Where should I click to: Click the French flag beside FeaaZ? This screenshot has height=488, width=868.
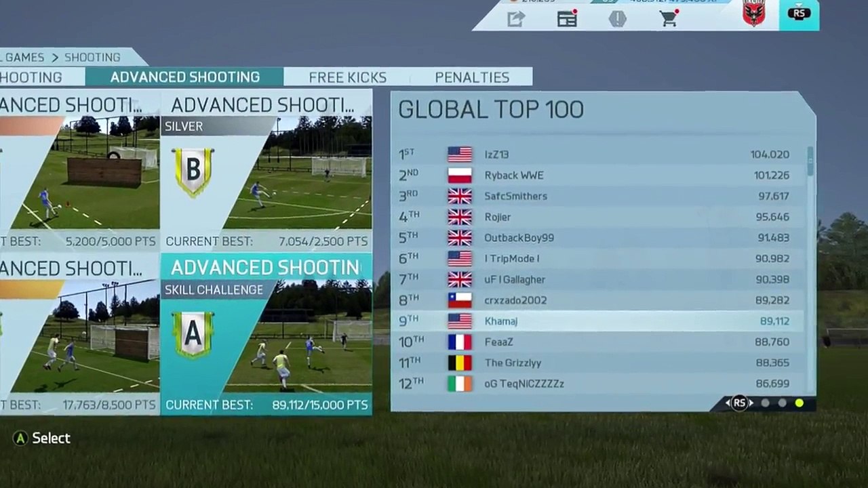click(x=460, y=342)
